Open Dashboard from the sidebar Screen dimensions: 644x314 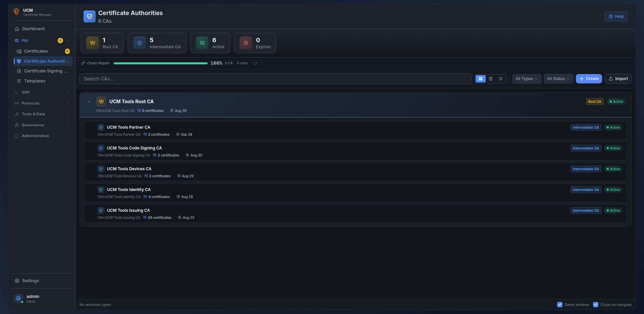pos(42,29)
